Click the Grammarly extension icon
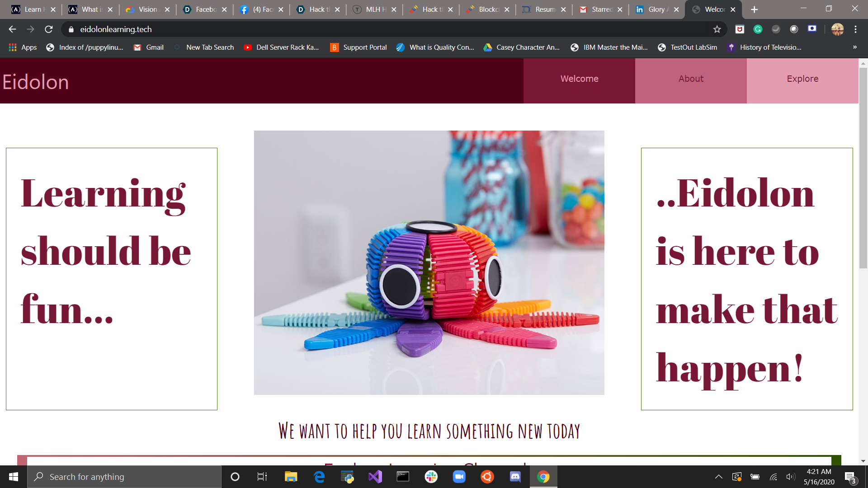 pyautogui.click(x=758, y=29)
